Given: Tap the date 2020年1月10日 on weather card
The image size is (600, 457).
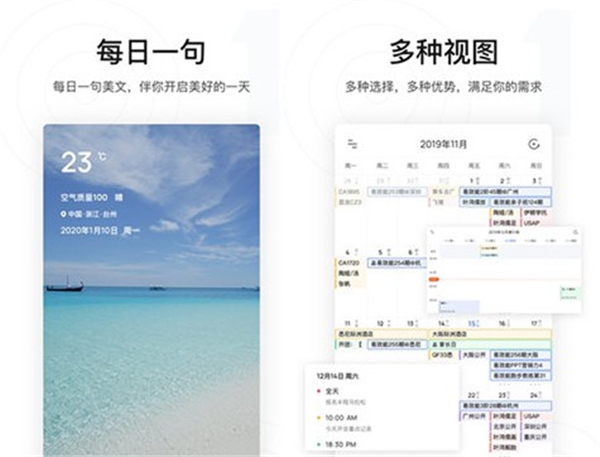Looking at the screenshot, I should click(x=89, y=230).
